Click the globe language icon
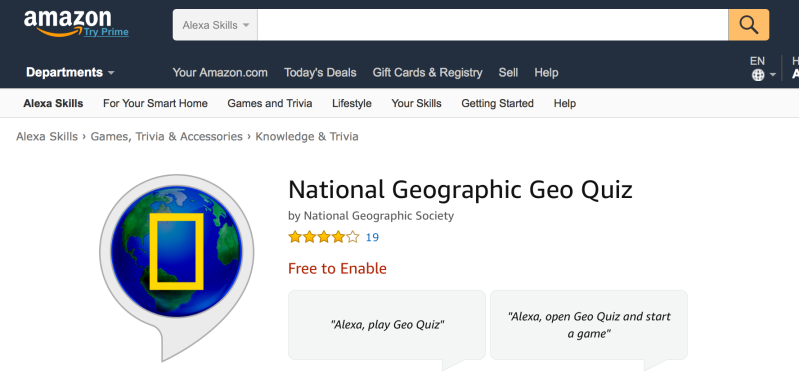This screenshot has height=387, width=799. coord(758,75)
